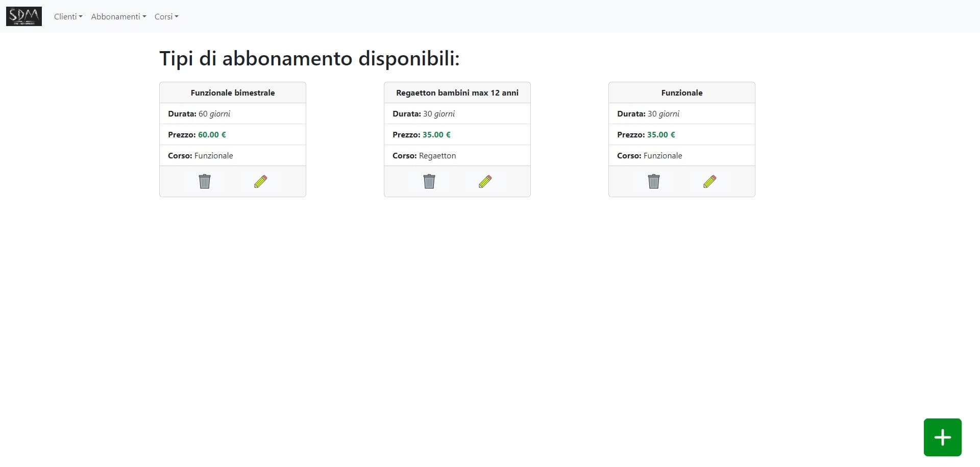Expand the Clienti dropdown menu
This screenshot has height=467, width=980.
tap(68, 16)
